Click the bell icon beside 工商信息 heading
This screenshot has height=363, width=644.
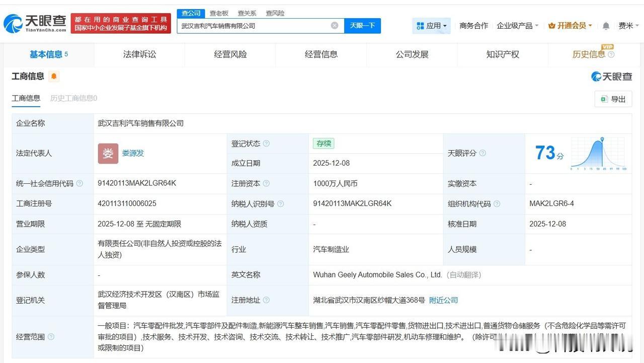coord(53,76)
